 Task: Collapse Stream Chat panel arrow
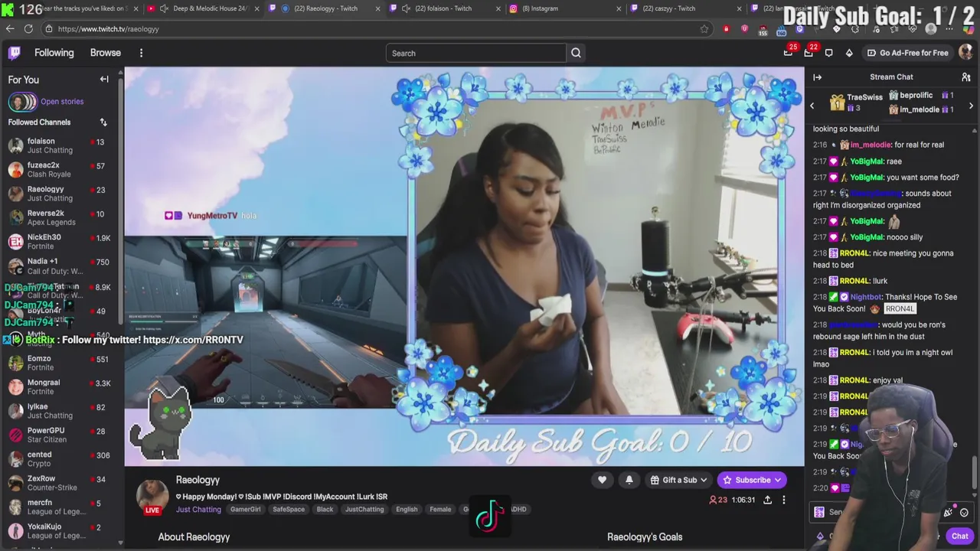coord(817,77)
